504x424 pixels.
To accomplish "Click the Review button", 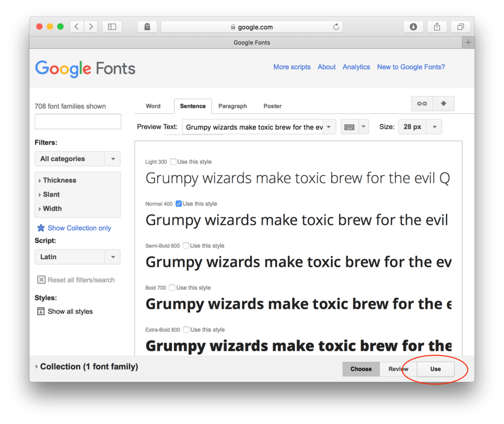I will (x=398, y=369).
